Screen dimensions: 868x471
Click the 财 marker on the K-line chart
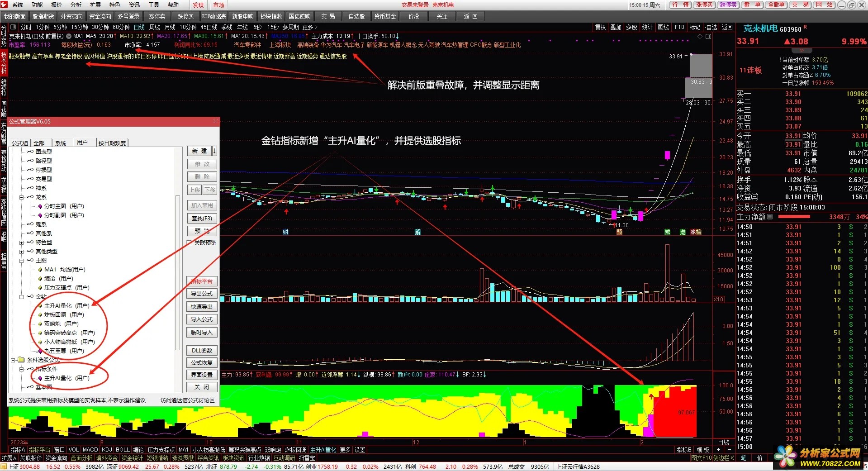[x=285, y=232]
